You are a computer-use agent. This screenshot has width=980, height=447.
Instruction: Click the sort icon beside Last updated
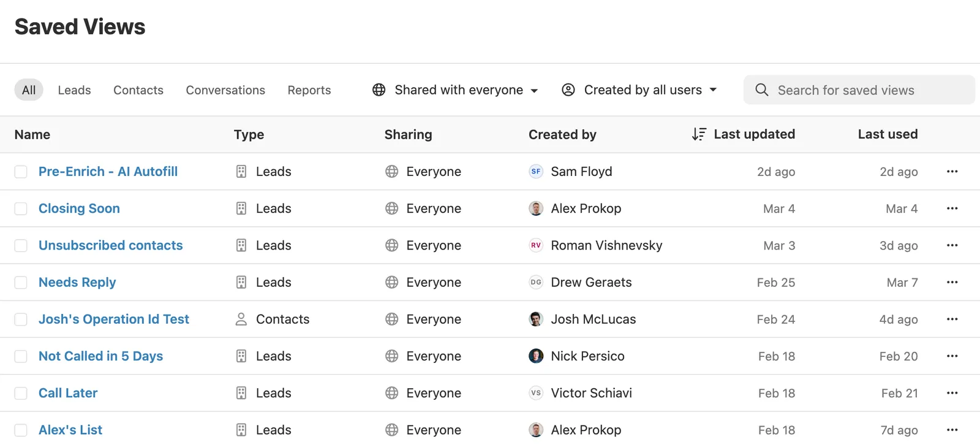click(x=699, y=134)
